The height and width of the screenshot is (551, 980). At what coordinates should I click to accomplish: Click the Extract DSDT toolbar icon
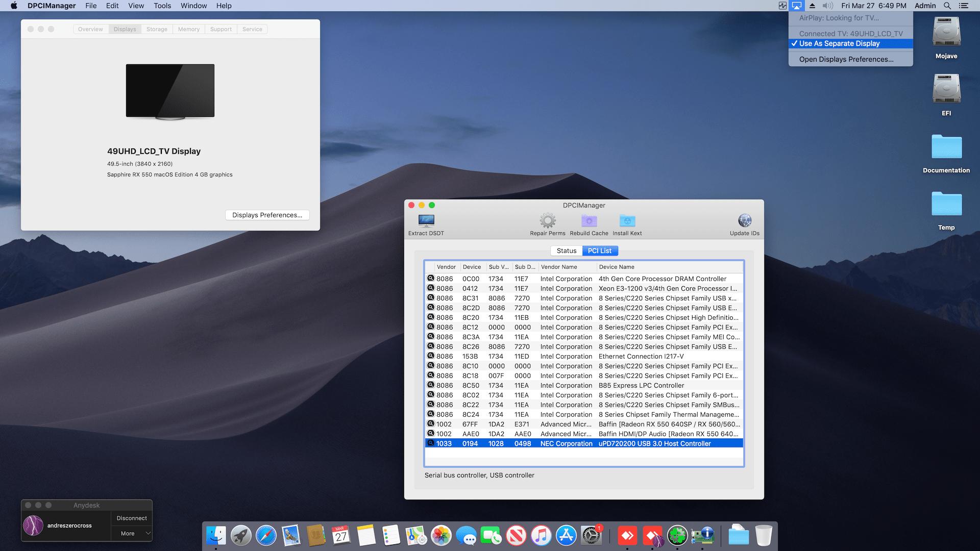(x=426, y=221)
